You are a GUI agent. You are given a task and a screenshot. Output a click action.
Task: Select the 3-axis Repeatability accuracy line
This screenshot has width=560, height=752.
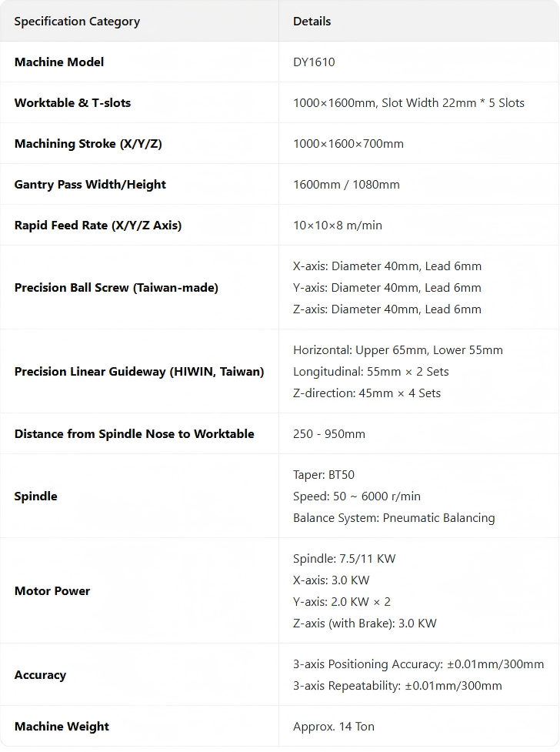(397, 686)
